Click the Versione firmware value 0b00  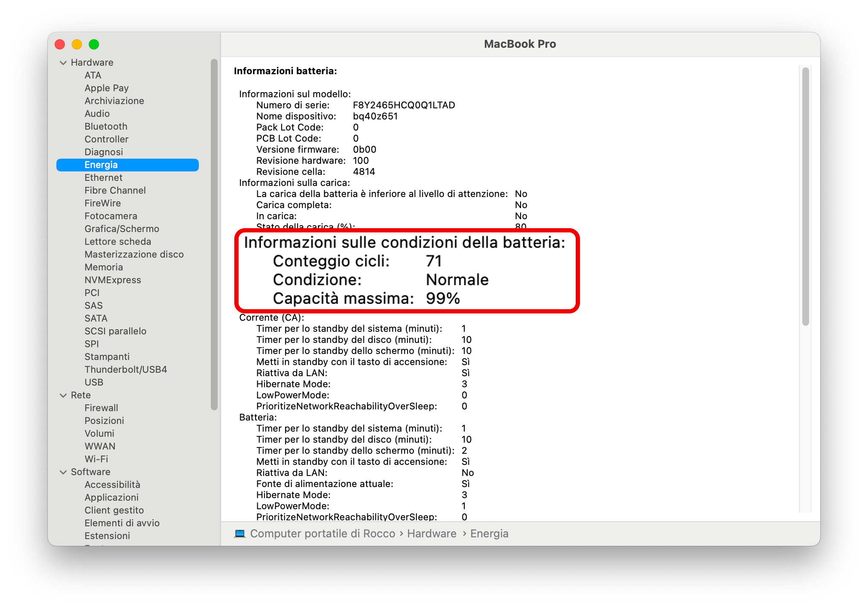364,150
